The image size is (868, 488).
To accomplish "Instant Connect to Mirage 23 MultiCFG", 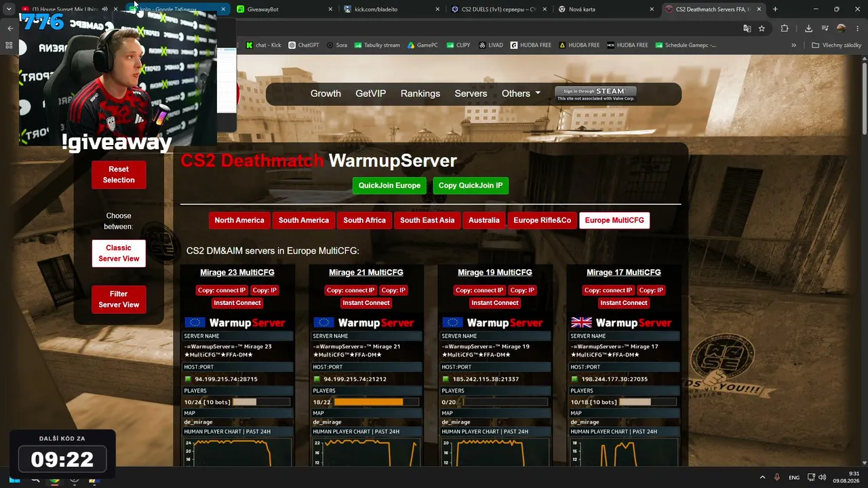I will (x=237, y=303).
